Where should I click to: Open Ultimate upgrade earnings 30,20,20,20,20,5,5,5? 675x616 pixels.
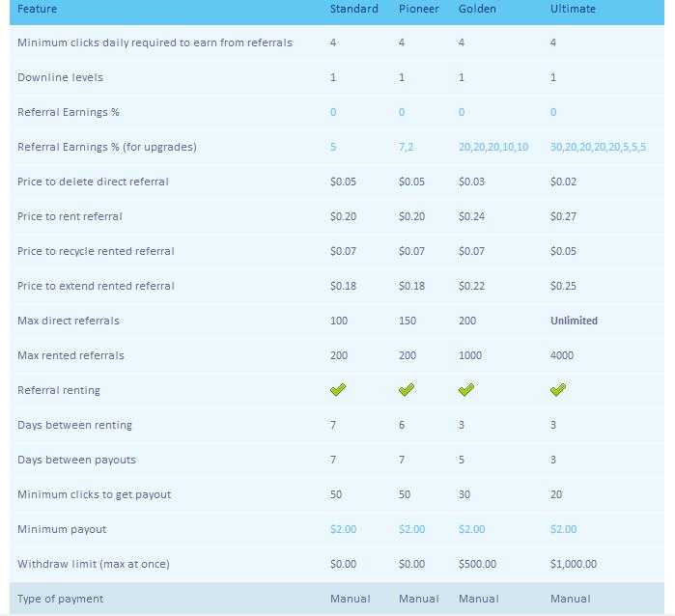point(598,147)
